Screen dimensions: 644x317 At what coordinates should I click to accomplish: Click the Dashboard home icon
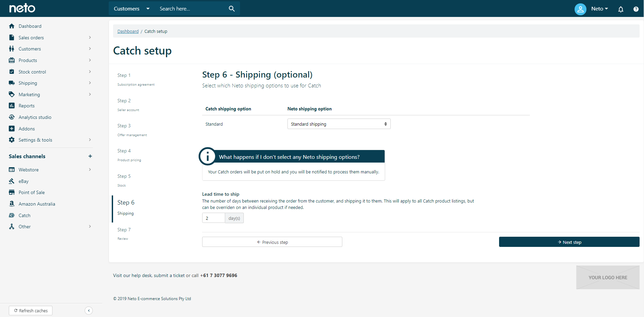[x=12, y=26]
